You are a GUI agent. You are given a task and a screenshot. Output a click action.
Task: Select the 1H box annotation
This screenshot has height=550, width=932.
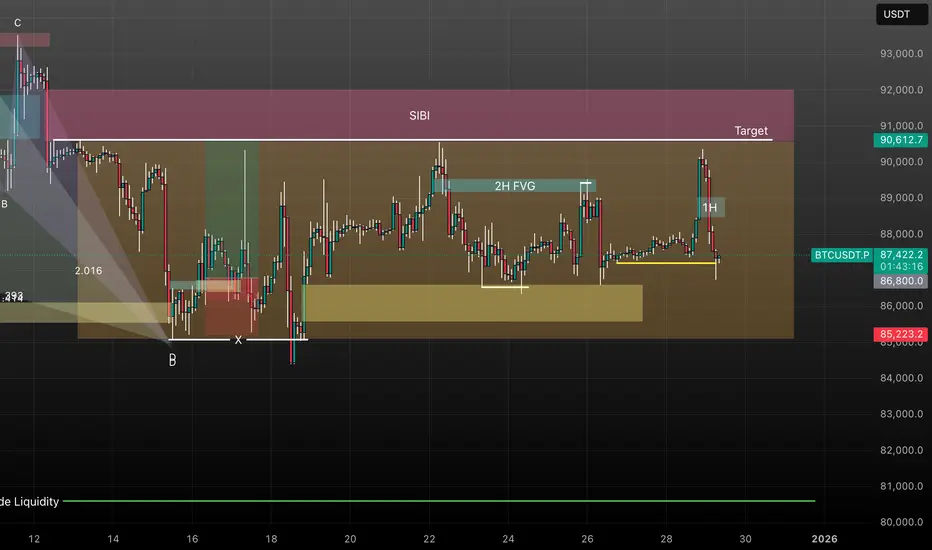pyautogui.click(x=710, y=208)
